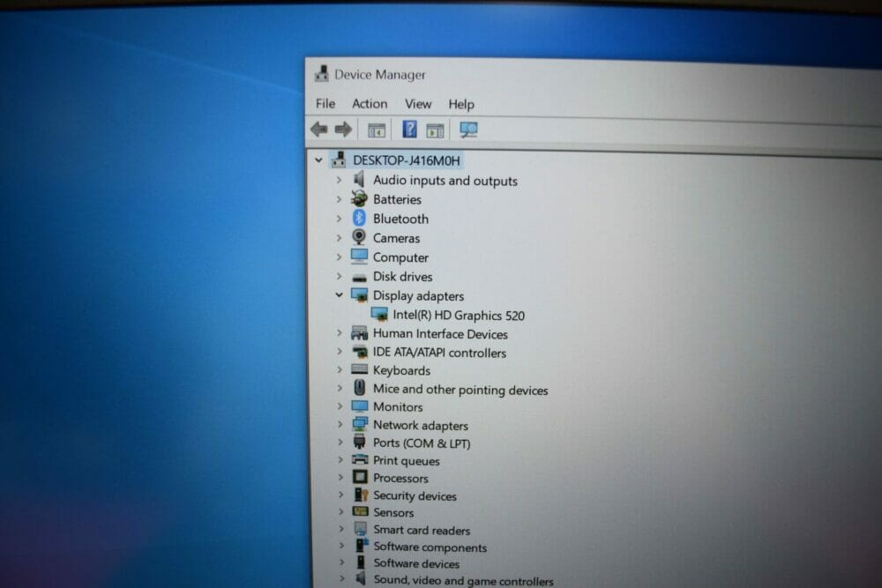Expand the Batteries category arrow

point(339,199)
